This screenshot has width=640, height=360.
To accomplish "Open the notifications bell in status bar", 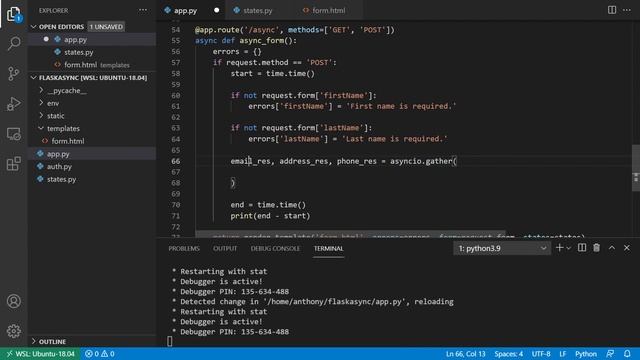I will tap(627, 354).
